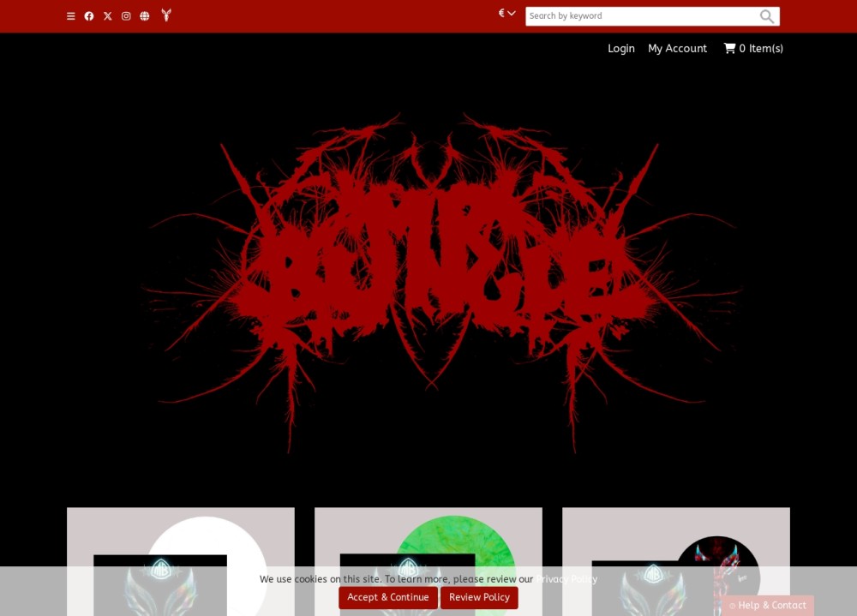Click the search magnifier icon
This screenshot has width=857, height=616.
click(767, 15)
